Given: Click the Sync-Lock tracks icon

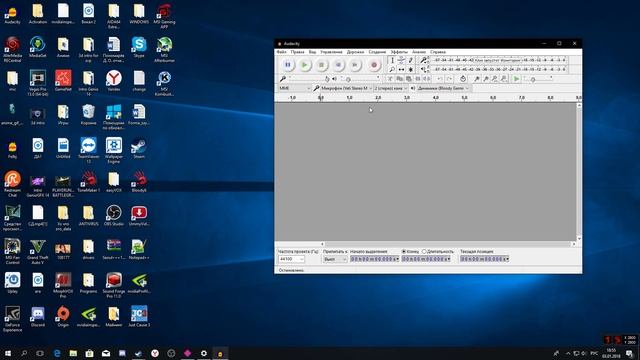Looking at the screenshot, I should (463, 79).
